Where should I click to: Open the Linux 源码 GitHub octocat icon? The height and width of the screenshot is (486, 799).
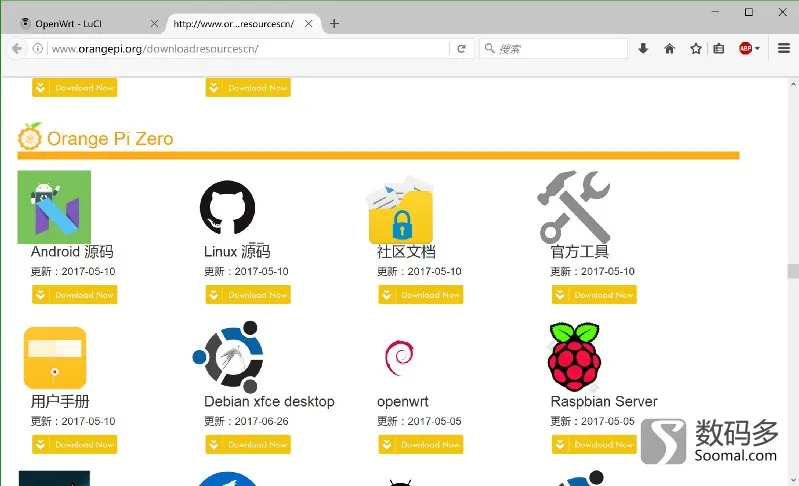tap(227, 207)
